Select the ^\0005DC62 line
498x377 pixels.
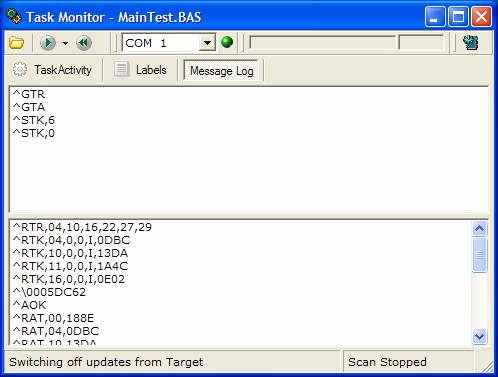[49, 292]
